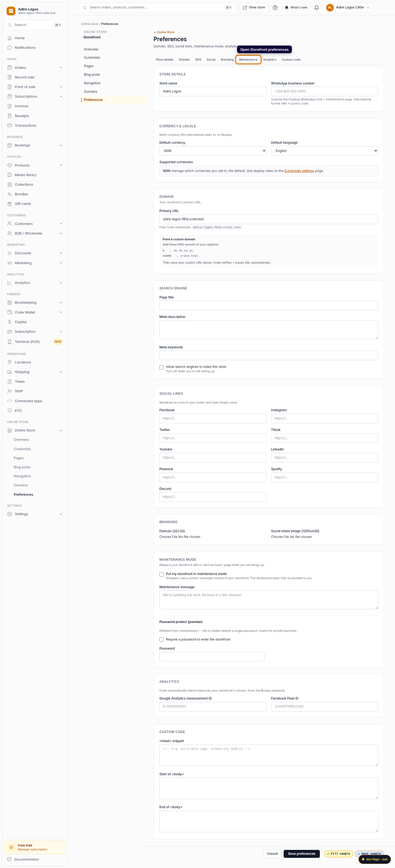Check Put my storefront in maintenance mode
The height and width of the screenshot is (868, 395).
[x=162, y=574]
